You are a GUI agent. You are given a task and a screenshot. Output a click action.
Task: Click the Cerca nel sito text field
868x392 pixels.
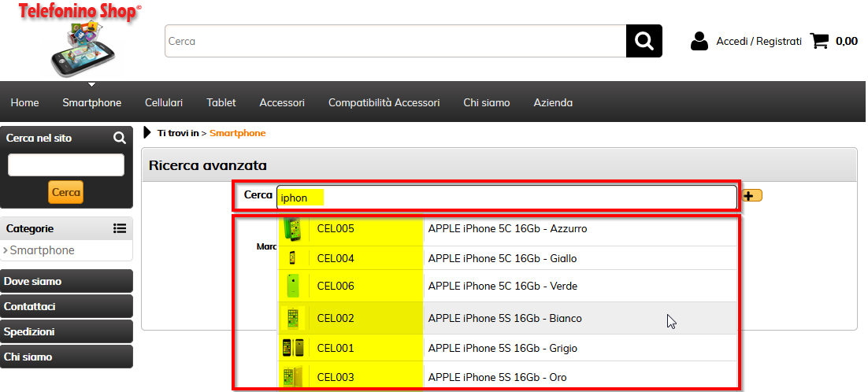66,165
